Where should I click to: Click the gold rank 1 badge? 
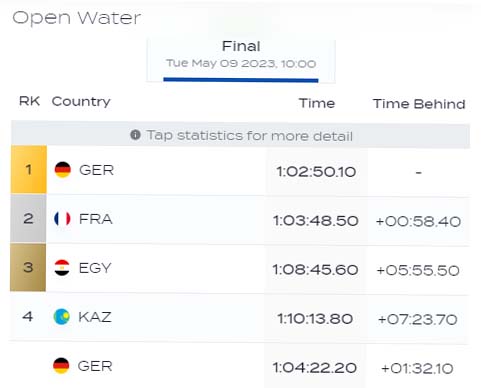click(29, 170)
